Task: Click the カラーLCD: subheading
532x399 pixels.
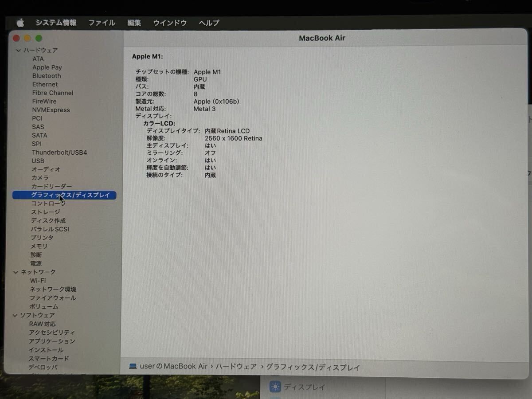Action: [159, 123]
